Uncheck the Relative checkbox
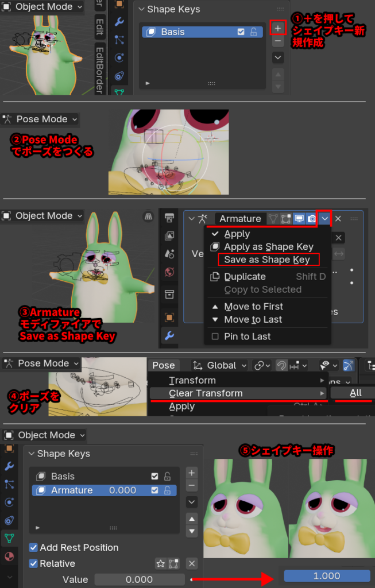The width and height of the screenshot is (375, 588). (x=34, y=564)
